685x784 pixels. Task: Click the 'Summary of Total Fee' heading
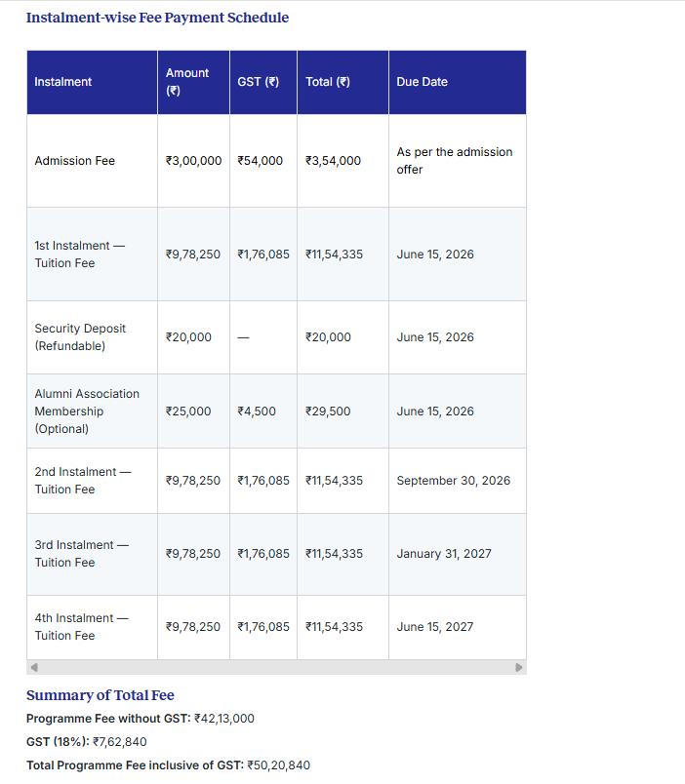pos(101,695)
